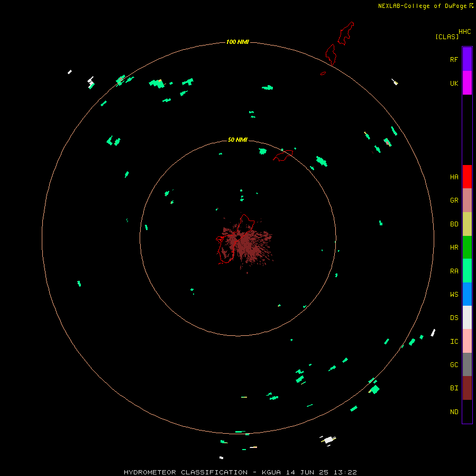Click the RA light green legend swatch
The width and height of the screenshot is (476, 476).
(467, 271)
